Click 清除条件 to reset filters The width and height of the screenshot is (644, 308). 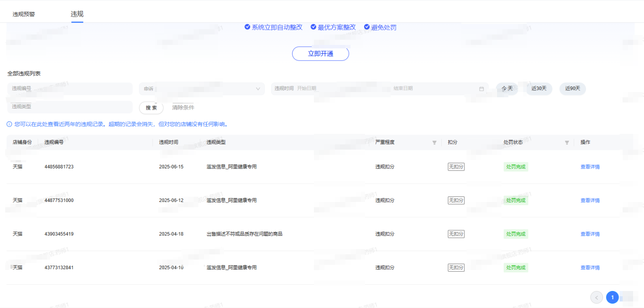tap(183, 107)
